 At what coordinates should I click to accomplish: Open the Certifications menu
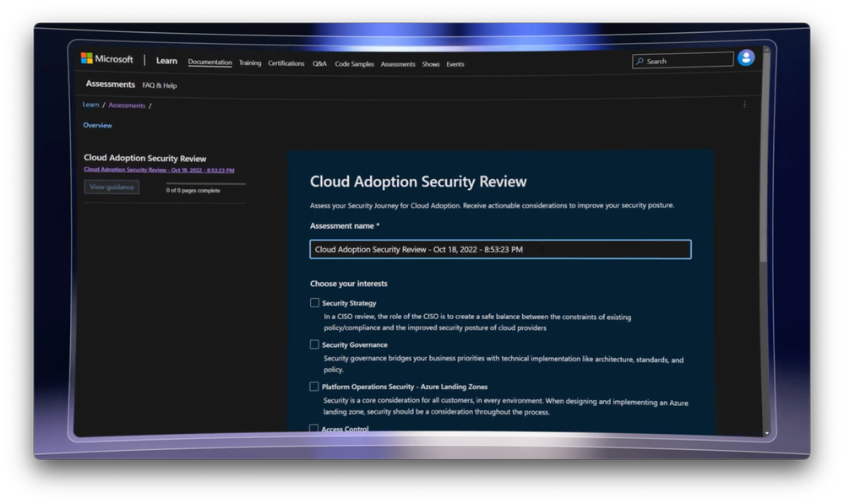coord(286,63)
